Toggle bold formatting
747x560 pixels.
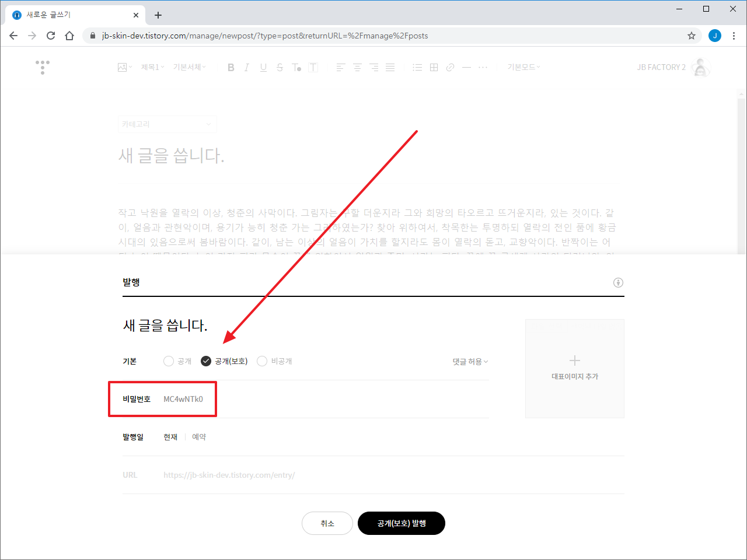pyautogui.click(x=231, y=67)
